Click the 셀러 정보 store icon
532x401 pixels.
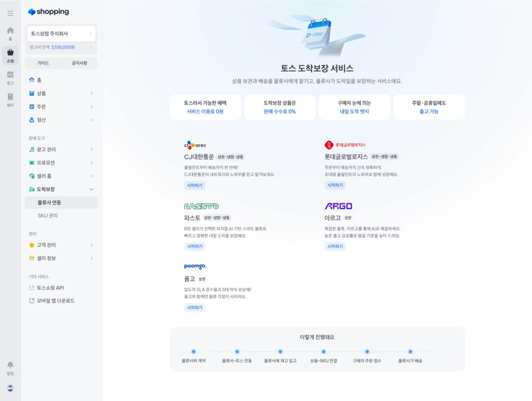click(x=32, y=258)
